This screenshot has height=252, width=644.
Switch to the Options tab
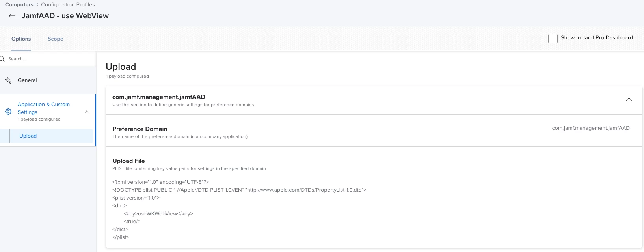21,39
